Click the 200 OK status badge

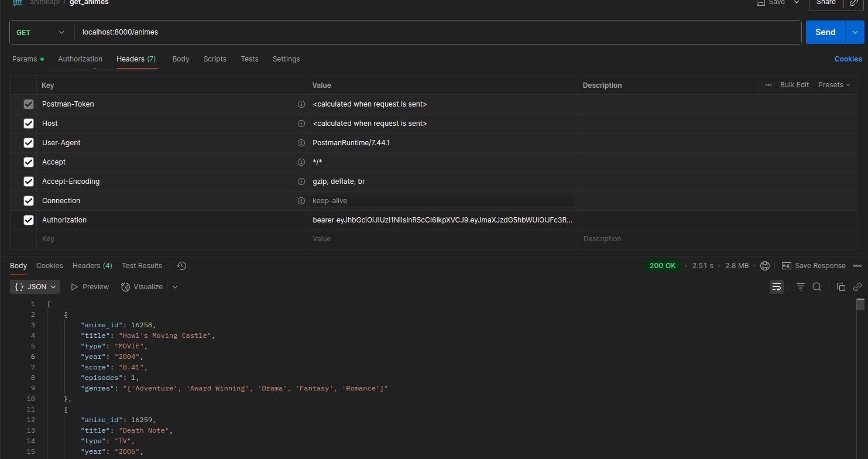[663, 266]
